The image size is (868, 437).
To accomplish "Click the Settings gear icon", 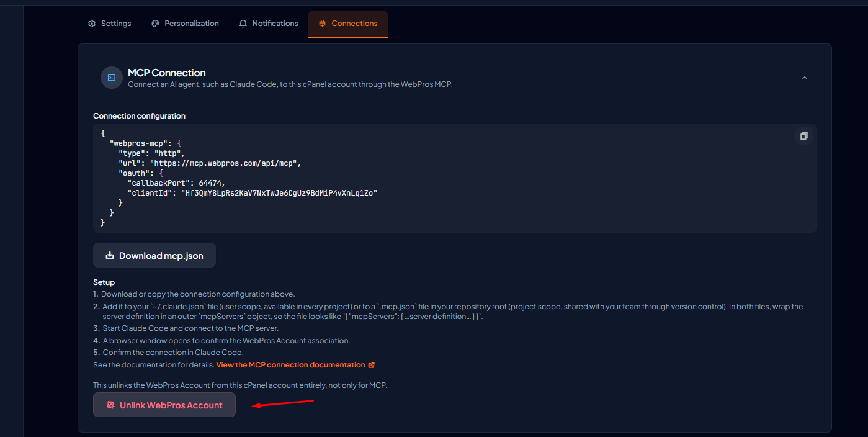I will [x=92, y=24].
